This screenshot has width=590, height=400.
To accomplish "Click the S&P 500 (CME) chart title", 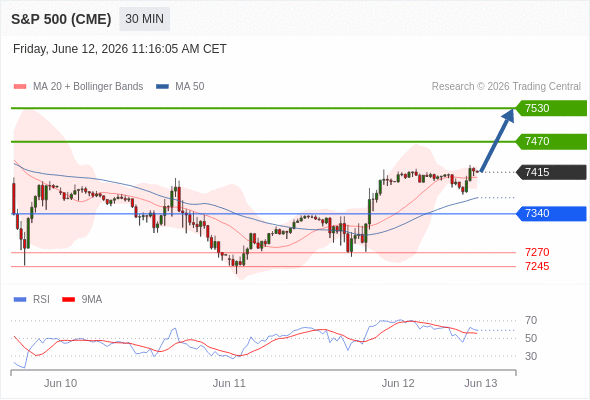I will pos(61,19).
